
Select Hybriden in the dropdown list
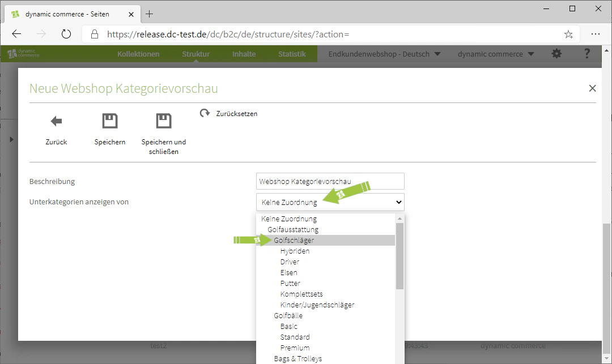326,251
